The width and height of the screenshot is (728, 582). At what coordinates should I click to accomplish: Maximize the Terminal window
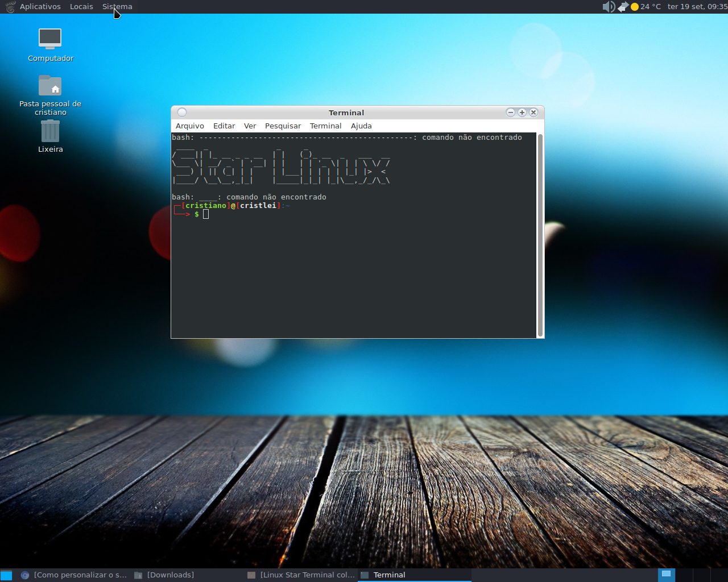pos(522,113)
